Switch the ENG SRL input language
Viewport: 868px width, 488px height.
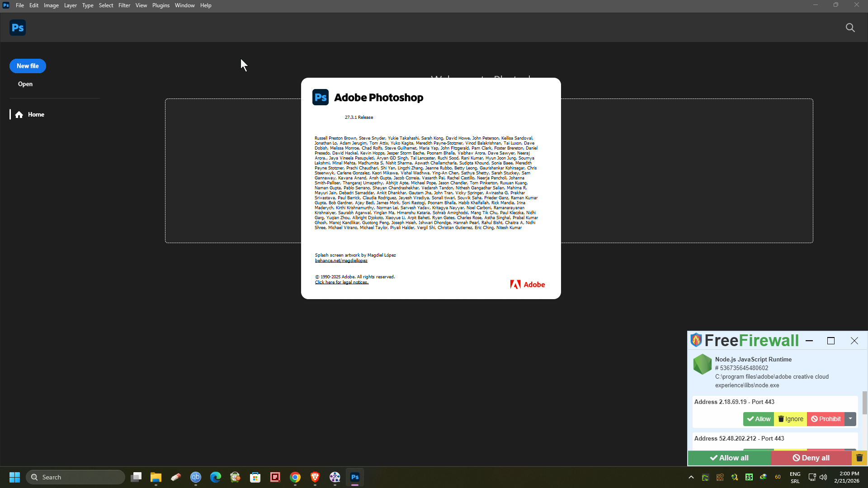point(795,477)
